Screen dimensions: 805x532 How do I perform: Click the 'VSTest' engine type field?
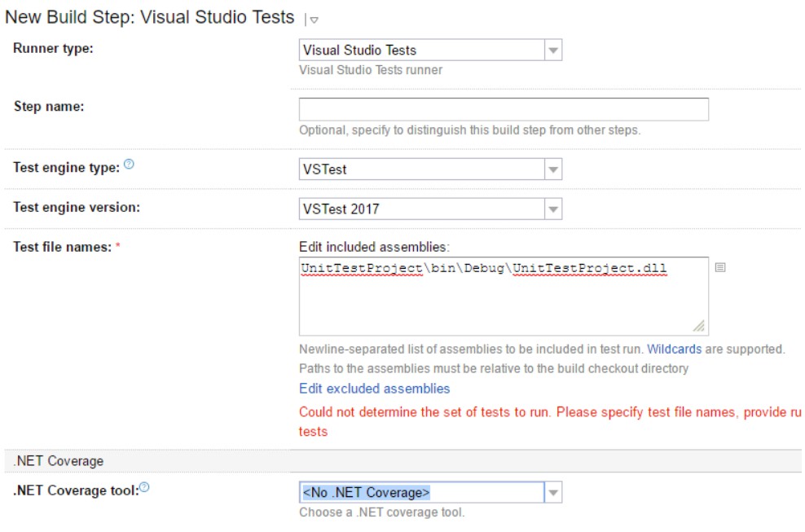pyautogui.click(x=421, y=169)
